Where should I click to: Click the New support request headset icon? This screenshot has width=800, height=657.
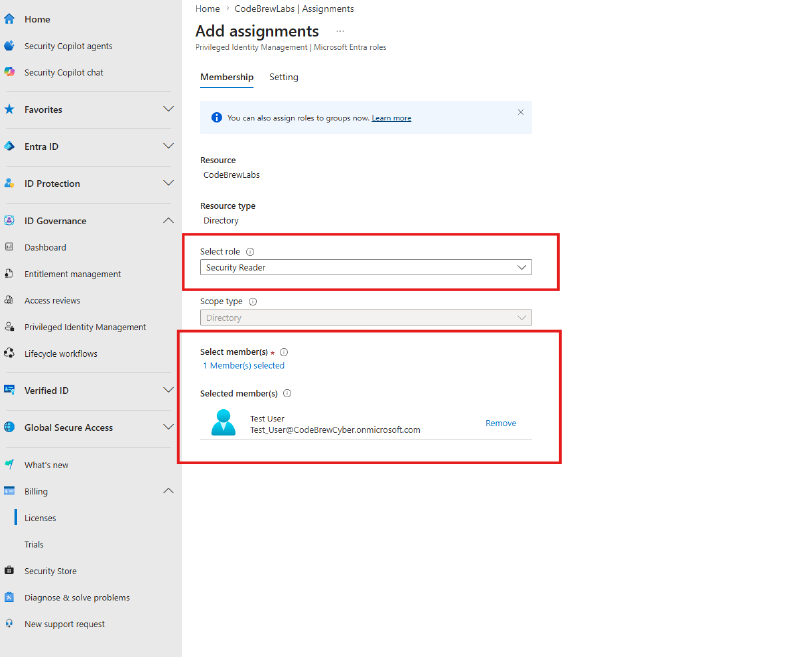coord(9,623)
